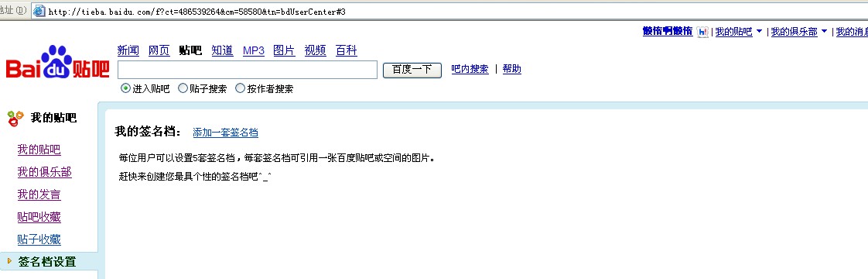The width and height of the screenshot is (868, 279).
Task: Open the 吧内搜索 link
Action: pyautogui.click(x=470, y=69)
